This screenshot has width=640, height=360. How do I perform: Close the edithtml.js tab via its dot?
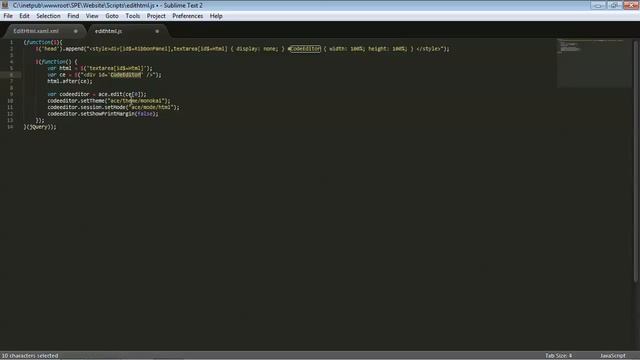pos(157,31)
